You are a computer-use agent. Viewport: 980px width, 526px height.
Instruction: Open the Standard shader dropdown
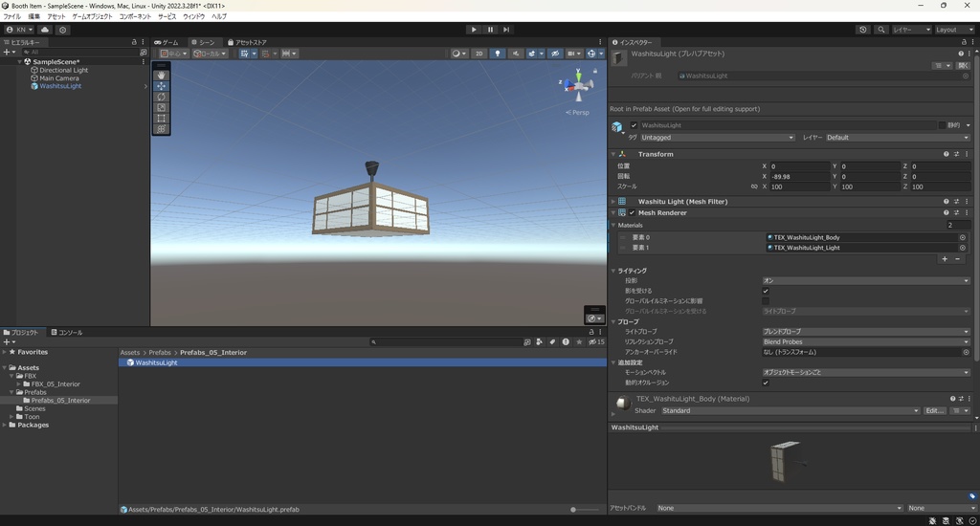[x=790, y=410]
